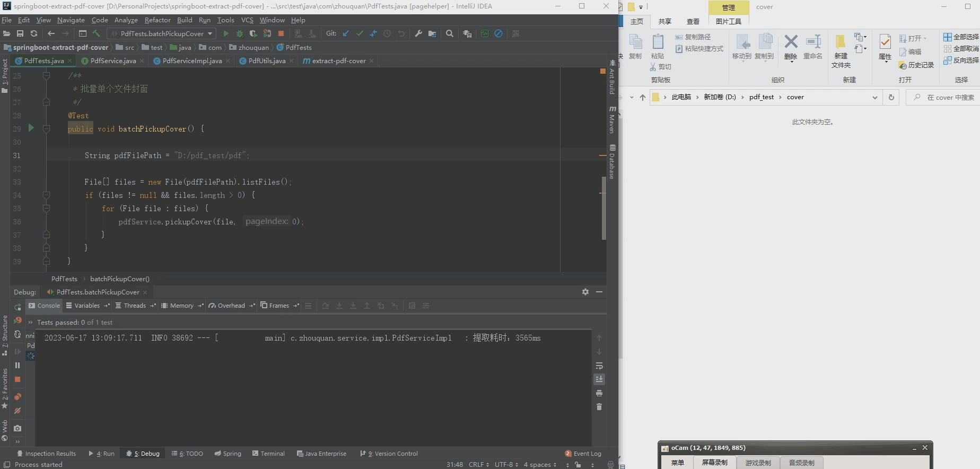Pause the program in the Debug panel
The height and width of the screenshot is (469, 980).
click(17, 365)
